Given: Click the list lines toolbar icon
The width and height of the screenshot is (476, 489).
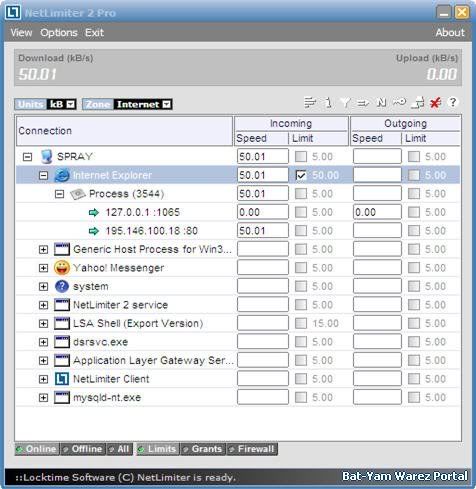Looking at the screenshot, I should coord(310,103).
